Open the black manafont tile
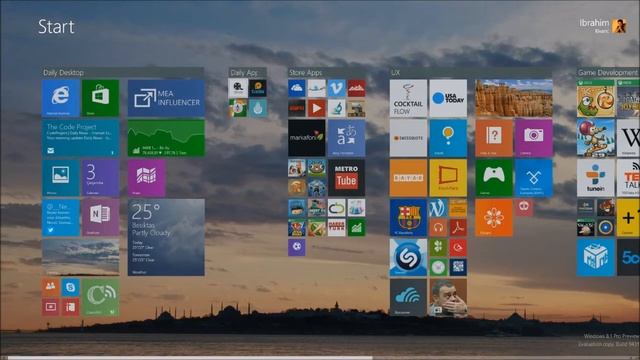This screenshot has height=360, width=640. tap(307, 138)
